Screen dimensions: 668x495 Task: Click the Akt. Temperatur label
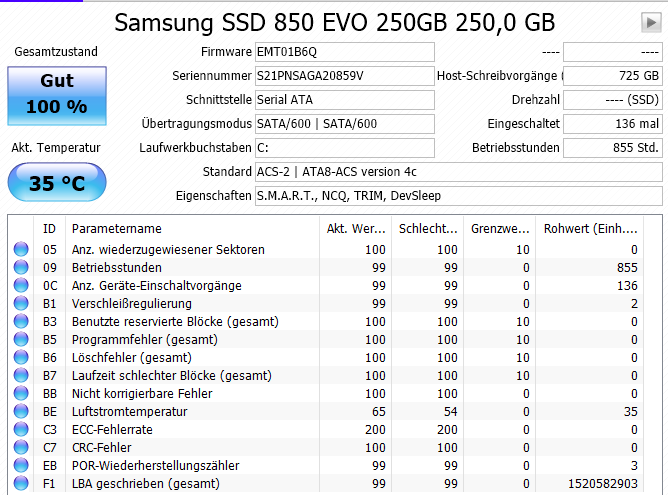(x=56, y=148)
